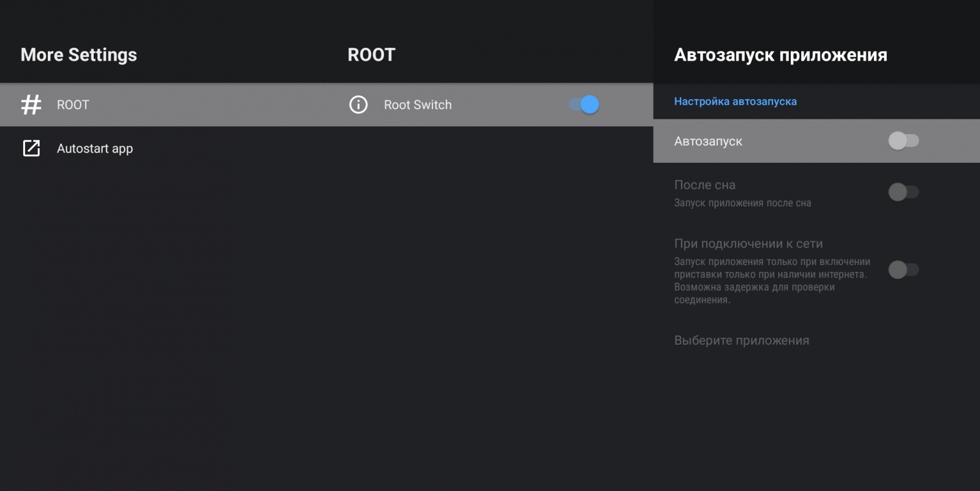Open Выберите приложения app chooser

coord(741,340)
